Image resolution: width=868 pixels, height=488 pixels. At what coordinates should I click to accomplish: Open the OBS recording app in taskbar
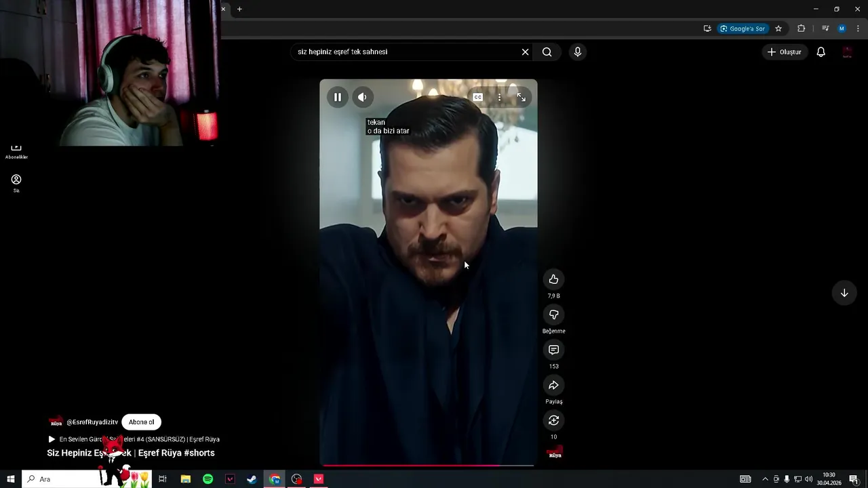pos(296,479)
